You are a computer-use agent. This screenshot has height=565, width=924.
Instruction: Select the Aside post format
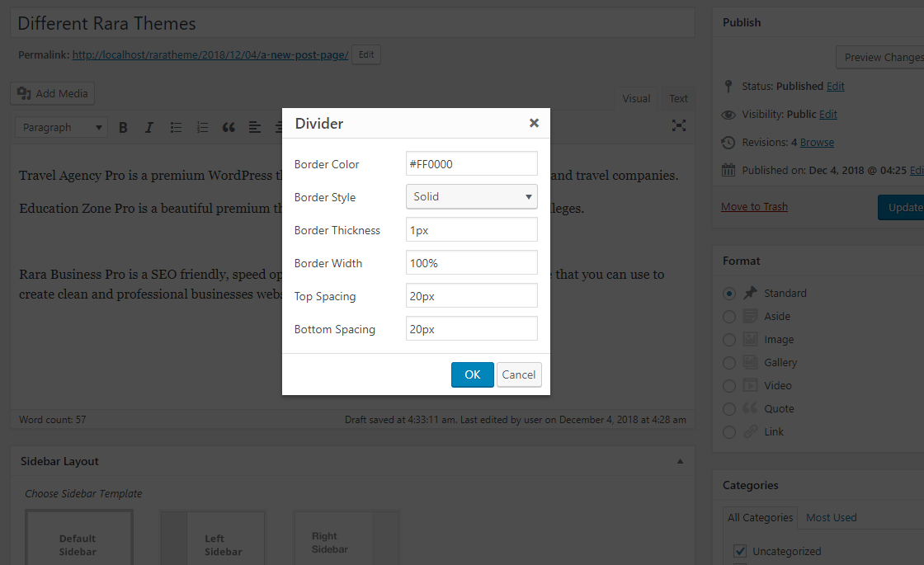coord(728,316)
